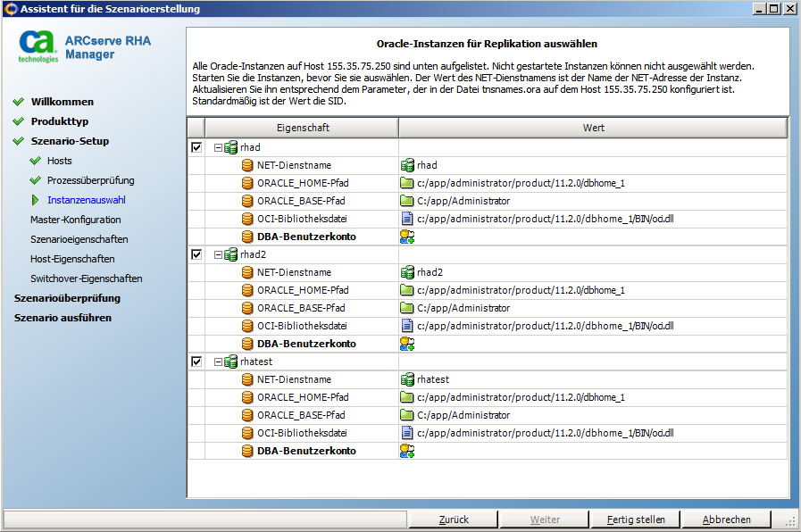The width and height of the screenshot is (801, 532).
Task: Click the file icon of rhad2 oci.dll value
Action: pos(407,326)
